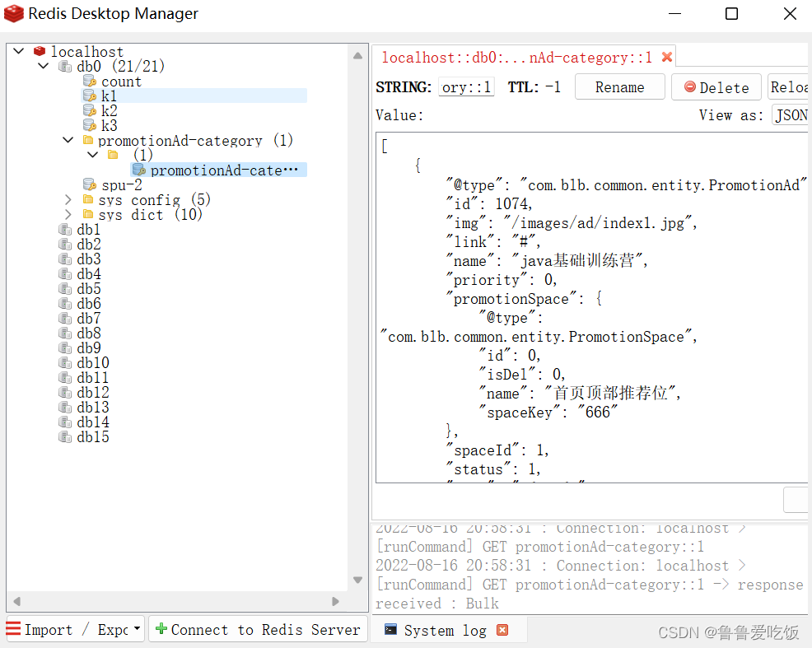The image size is (812, 648).
Task: Click the "id": 1074 line
Action: 489,204
